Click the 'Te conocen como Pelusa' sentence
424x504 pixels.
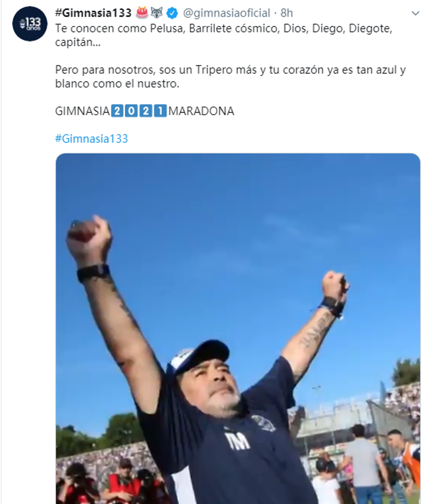(224, 28)
